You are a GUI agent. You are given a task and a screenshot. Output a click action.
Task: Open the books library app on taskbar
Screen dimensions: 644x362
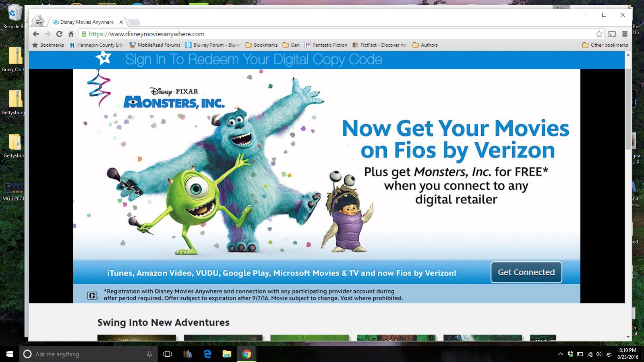tap(188, 354)
